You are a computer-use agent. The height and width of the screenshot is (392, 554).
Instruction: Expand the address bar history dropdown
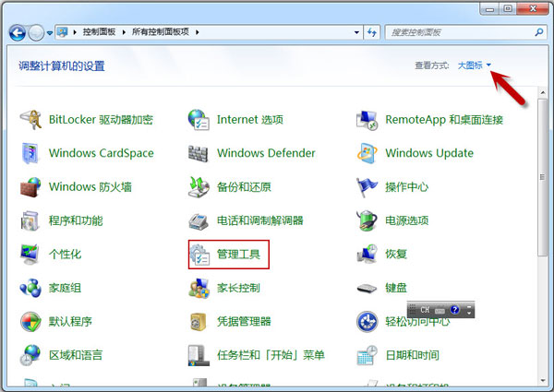pyautogui.click(x=356, y=32)
